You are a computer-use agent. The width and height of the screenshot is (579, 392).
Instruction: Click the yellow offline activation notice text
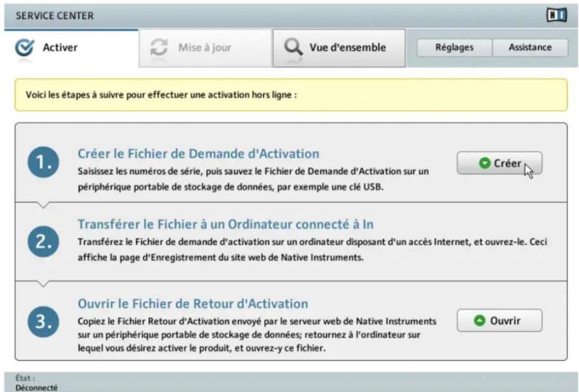[x=161, y=95]
